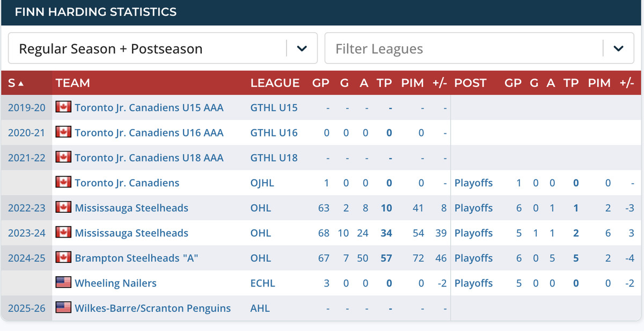Image resolution: width=644 pixels, height=331 pixels.
Task: Sort by regular season PIM column header
Action: click(x=412, y=83)
